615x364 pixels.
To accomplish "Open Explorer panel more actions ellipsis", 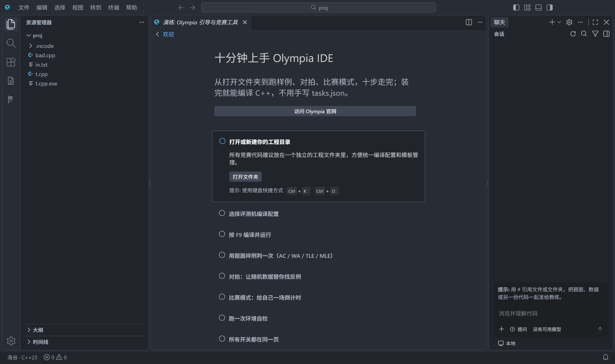I will coord(142,22).
